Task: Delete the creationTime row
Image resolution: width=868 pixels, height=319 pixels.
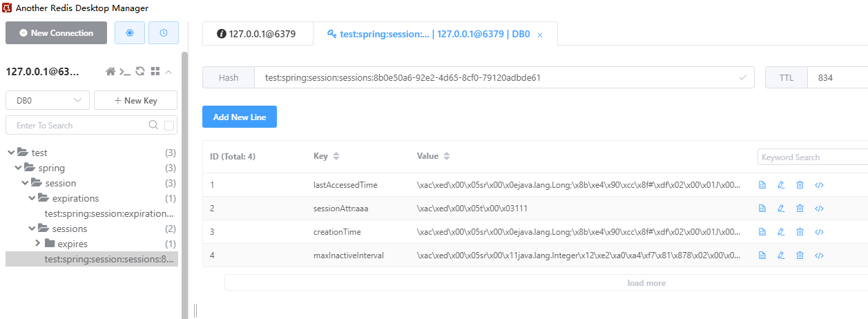Action: pyautogui.click(x=800, y=232)
